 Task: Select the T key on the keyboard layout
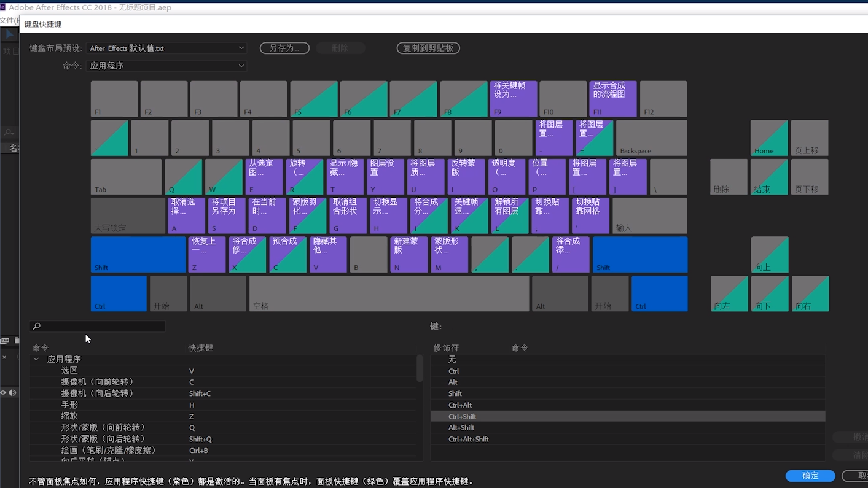[345, 177]
